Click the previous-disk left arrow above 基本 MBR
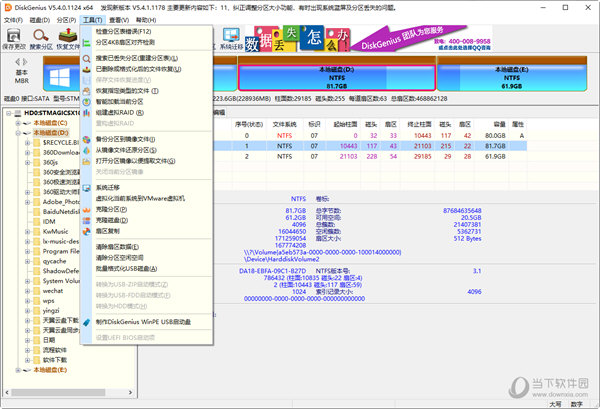The height and width of the screenshot is (409, 600). point(18,61)
